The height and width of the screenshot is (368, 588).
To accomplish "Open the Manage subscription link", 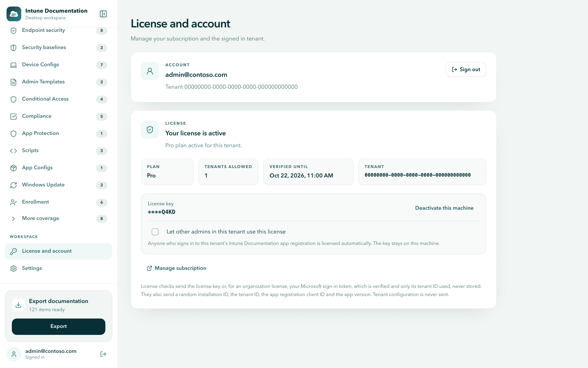I will coord(177,268).
